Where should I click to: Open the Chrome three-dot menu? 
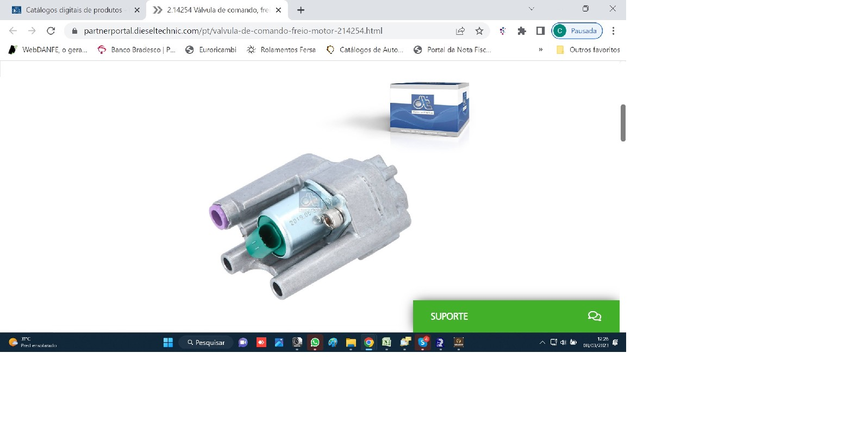point(613,31)
